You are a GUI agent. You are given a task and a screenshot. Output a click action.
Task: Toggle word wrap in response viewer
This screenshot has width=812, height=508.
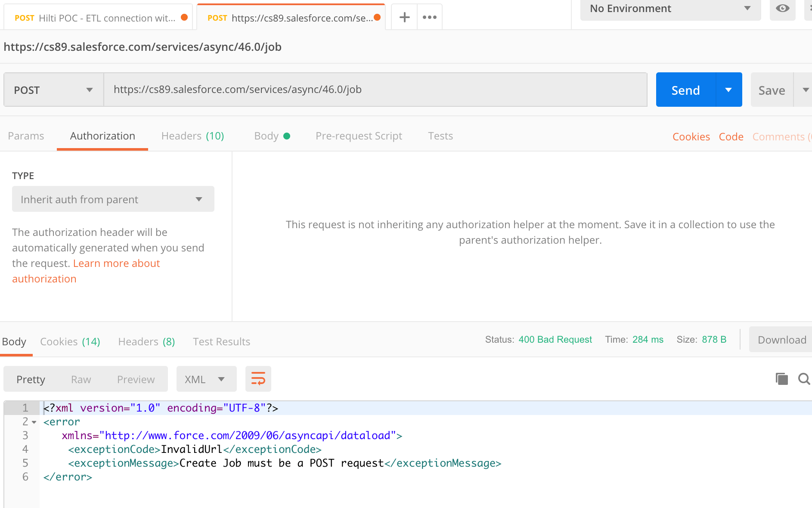pos(258,379)
